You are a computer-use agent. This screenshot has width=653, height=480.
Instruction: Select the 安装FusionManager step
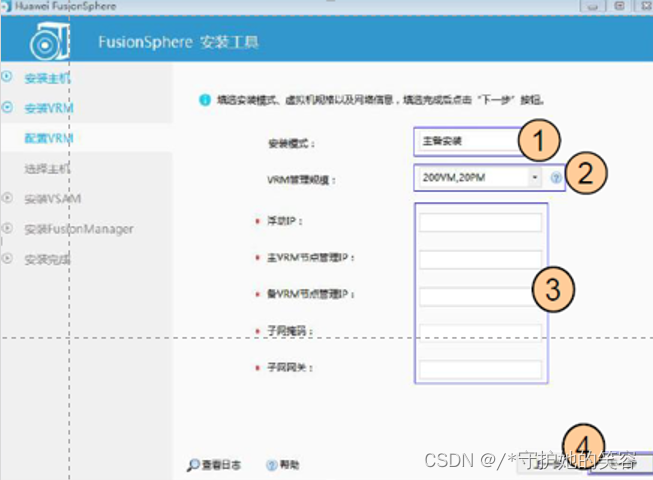[79, 229]
